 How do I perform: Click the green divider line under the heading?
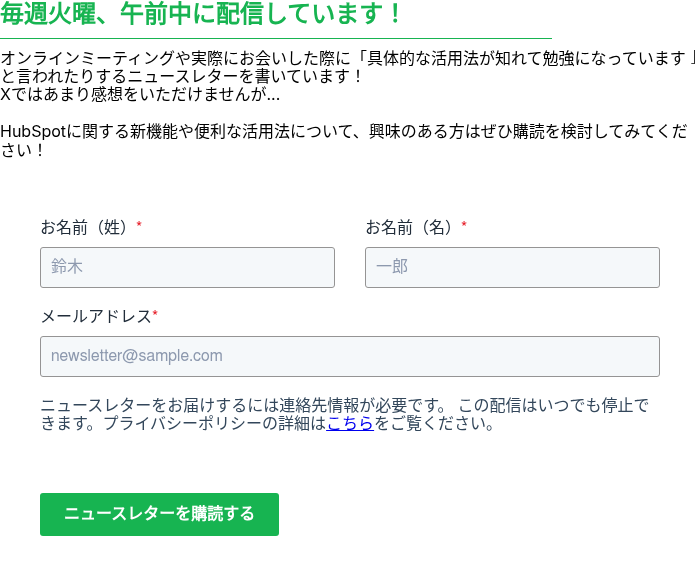[276, 39]
